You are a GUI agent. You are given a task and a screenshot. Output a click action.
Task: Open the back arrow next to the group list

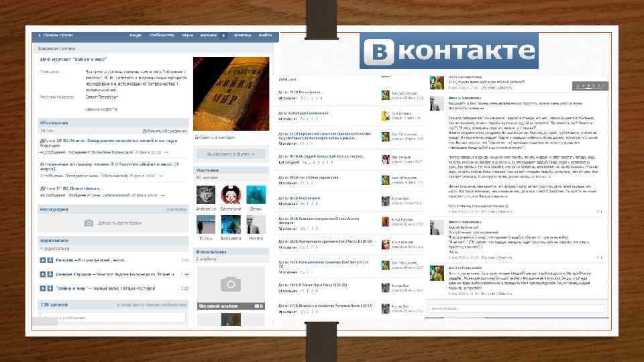[x=40, y=36]
